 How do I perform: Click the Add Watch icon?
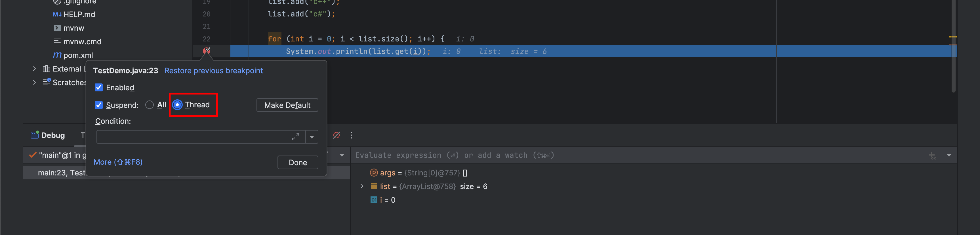tap(932, 155)
